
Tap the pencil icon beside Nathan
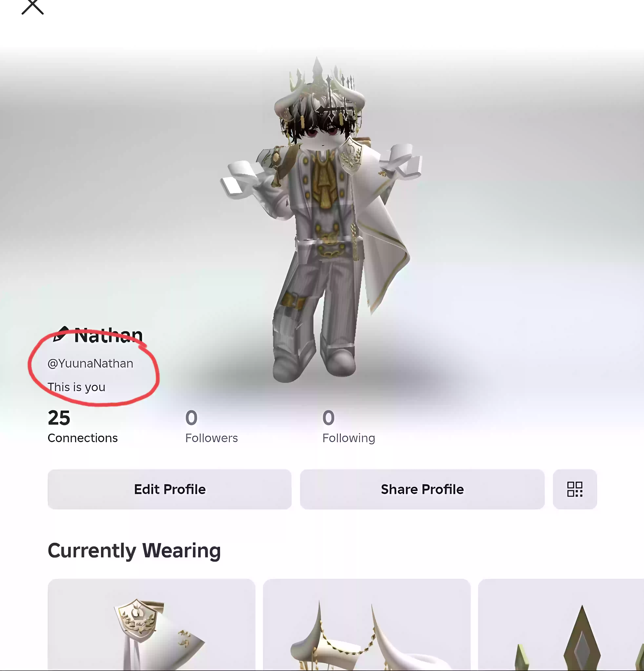tap(61, 334)
